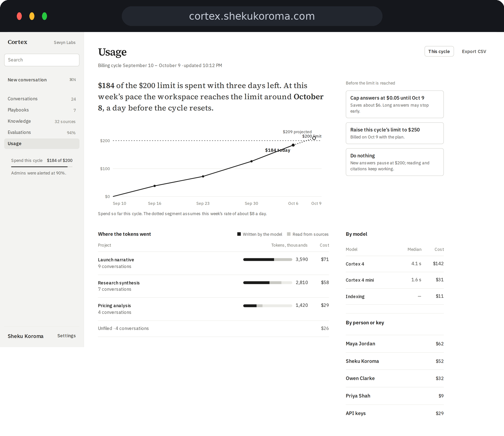
Task: Click the Indexing model row
Action: (395, 296)
